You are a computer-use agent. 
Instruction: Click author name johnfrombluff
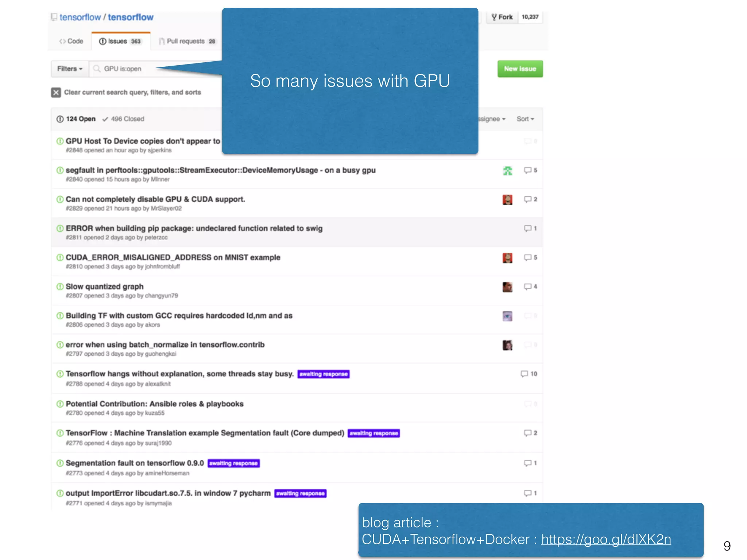pyautogui.click(x=163, y=267)
